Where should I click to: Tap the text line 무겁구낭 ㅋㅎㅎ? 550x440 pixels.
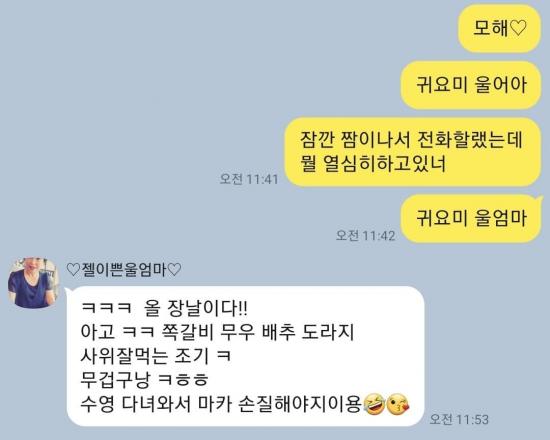pos(145,380)
